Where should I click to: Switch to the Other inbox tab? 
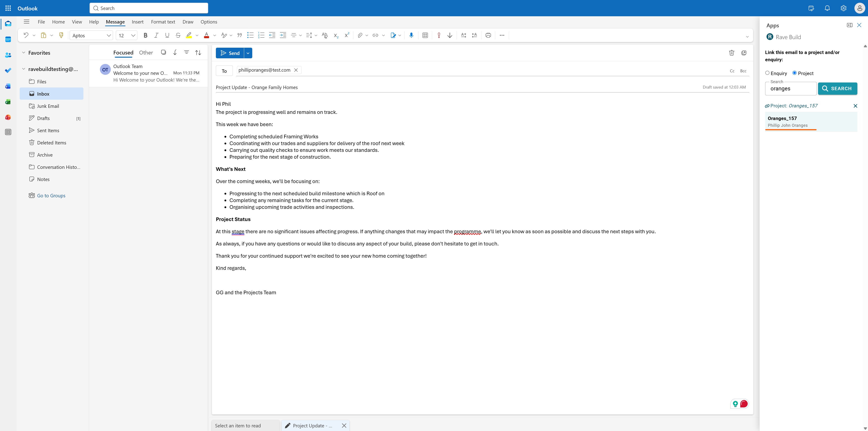(146, 53)
